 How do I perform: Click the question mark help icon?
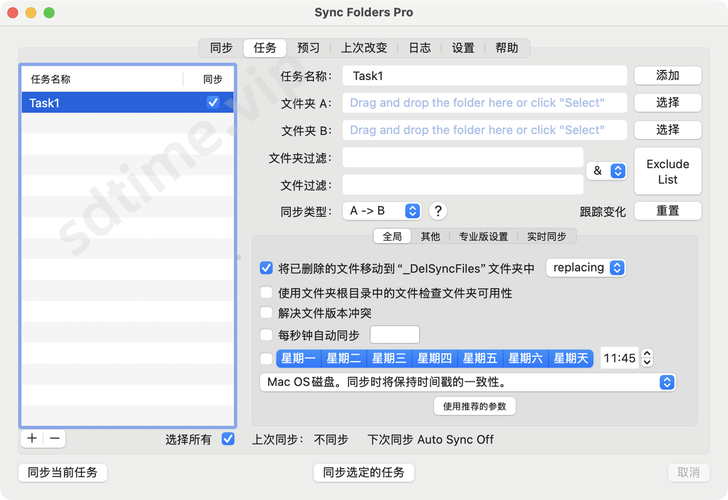pyautogui.click(x=437, y=211)
